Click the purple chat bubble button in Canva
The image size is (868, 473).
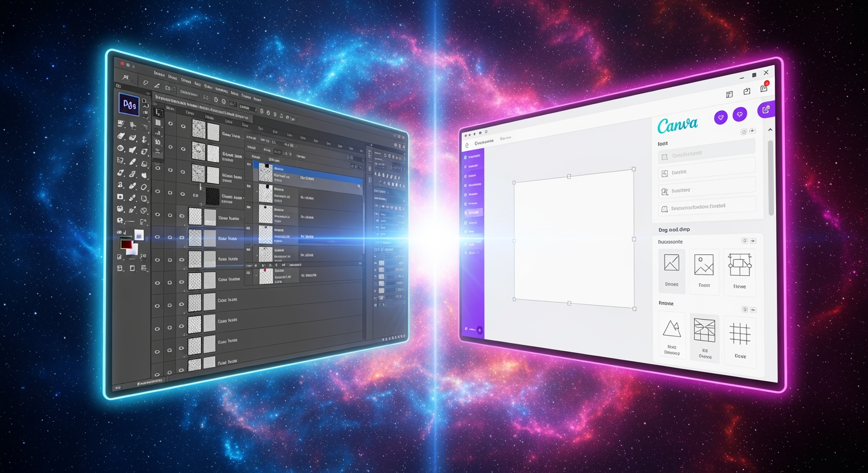coord(740,114)
